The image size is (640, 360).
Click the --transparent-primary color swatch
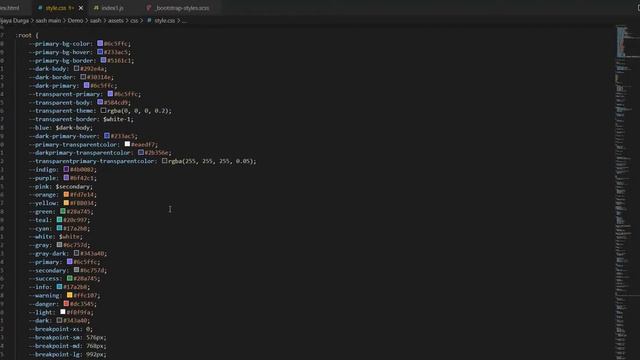click(110, 94)
